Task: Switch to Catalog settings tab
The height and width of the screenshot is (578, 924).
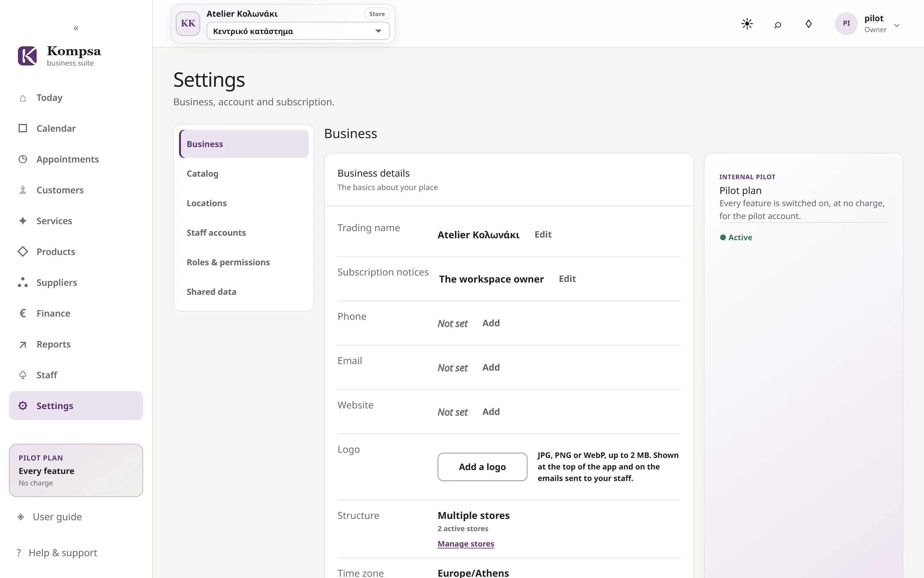Action: [244, 173]
